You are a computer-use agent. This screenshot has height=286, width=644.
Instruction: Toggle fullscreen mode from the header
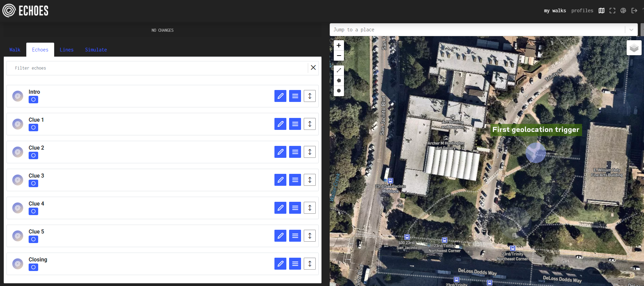pyautogui.click(x=612, y=11)
